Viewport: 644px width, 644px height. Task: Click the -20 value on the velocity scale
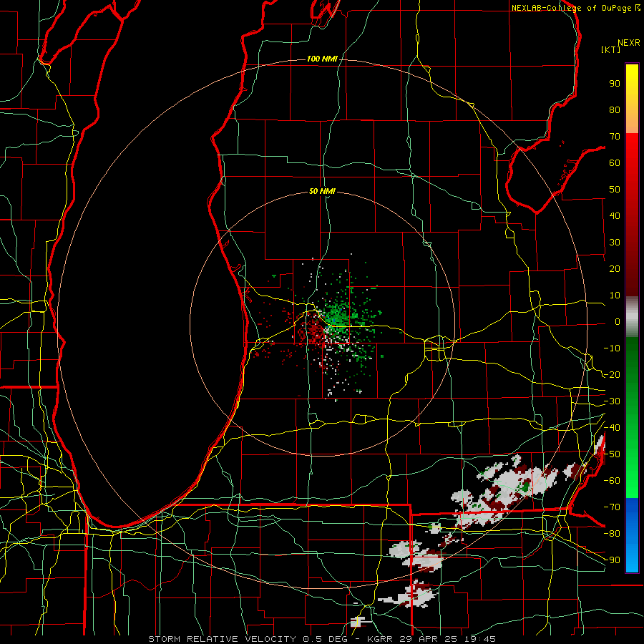click(612, 375)
